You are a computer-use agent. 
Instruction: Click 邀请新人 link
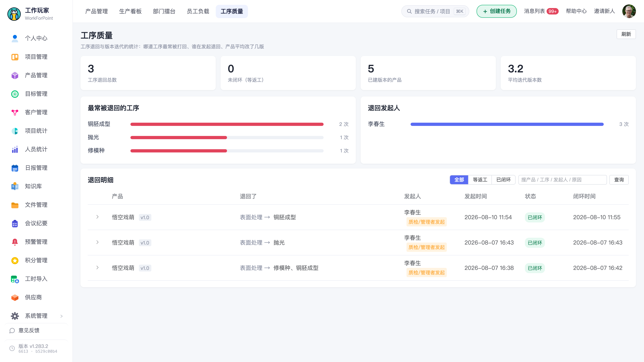click(x=604, y=11)
